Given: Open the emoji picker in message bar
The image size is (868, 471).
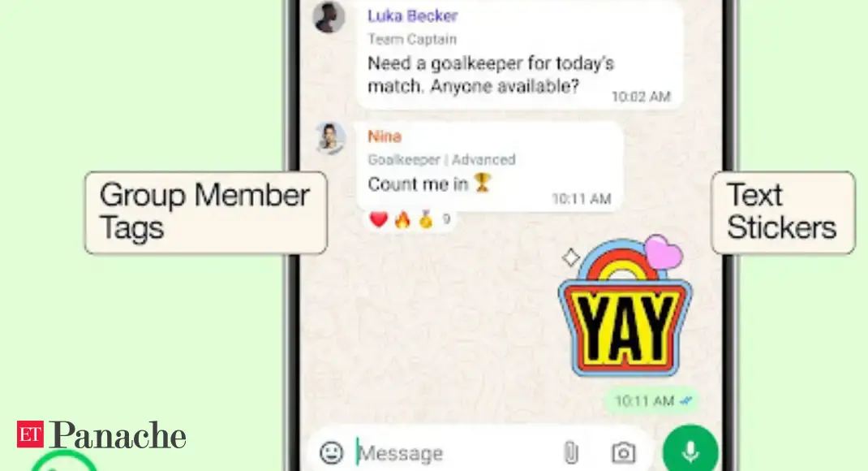Looking at the screenshot, I should click(332, 452).
